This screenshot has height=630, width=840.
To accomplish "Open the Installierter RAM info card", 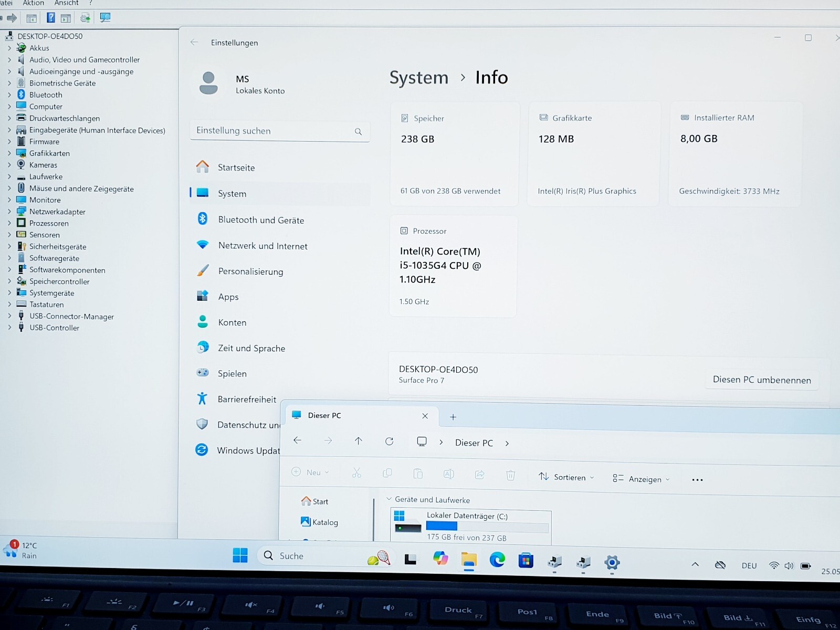I will pyautogui.click(x=735, y=154).
